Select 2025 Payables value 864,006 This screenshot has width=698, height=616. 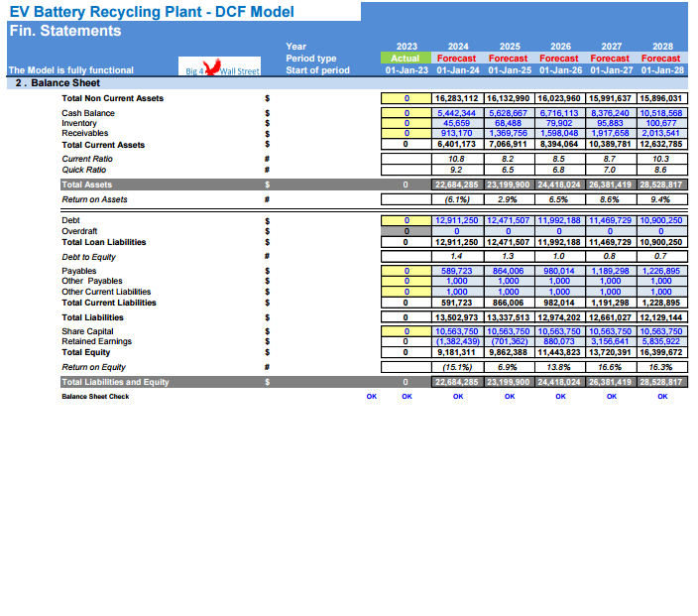(x=510, y=271)
